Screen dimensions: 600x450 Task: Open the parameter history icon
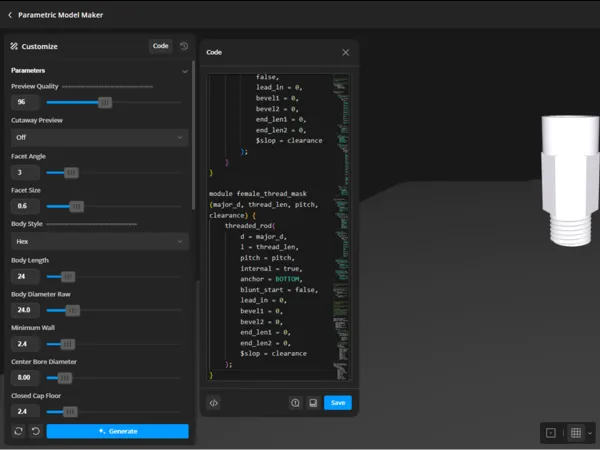tap(184, 46)
